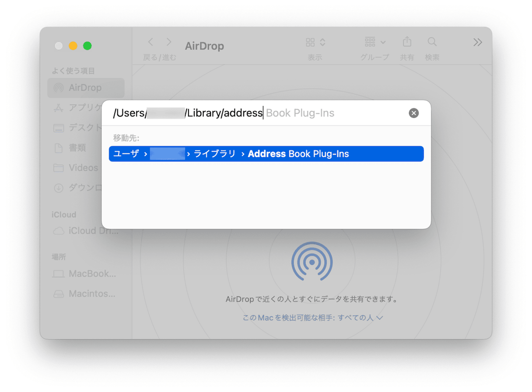Open the Group by dropdown
Screen dimensions: 532x392
pyautogui.click(x=374, y=42)
